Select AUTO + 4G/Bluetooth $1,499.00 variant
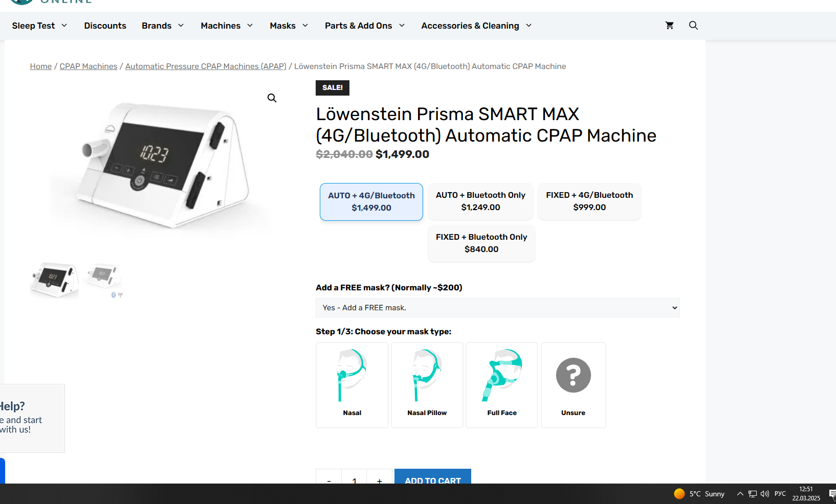This screenshot has width=836, height=504. (371, 202)
